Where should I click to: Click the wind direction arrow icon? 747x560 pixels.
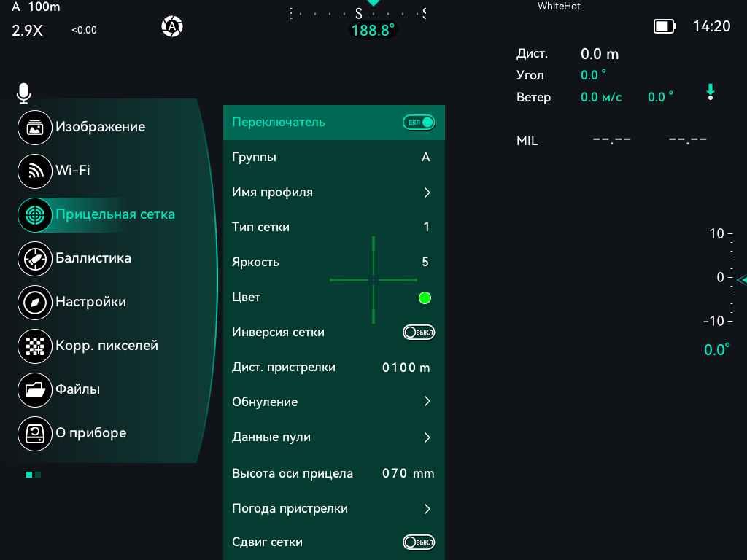(711, 92)
